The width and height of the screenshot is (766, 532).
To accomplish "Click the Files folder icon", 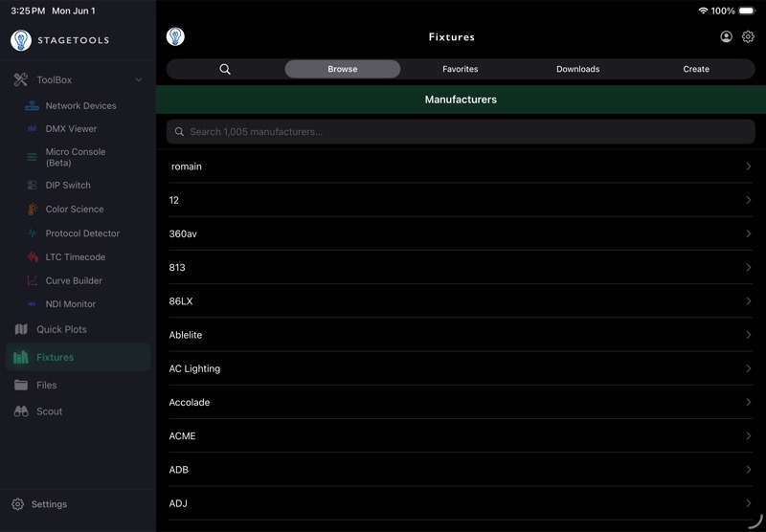I will 21,385.
